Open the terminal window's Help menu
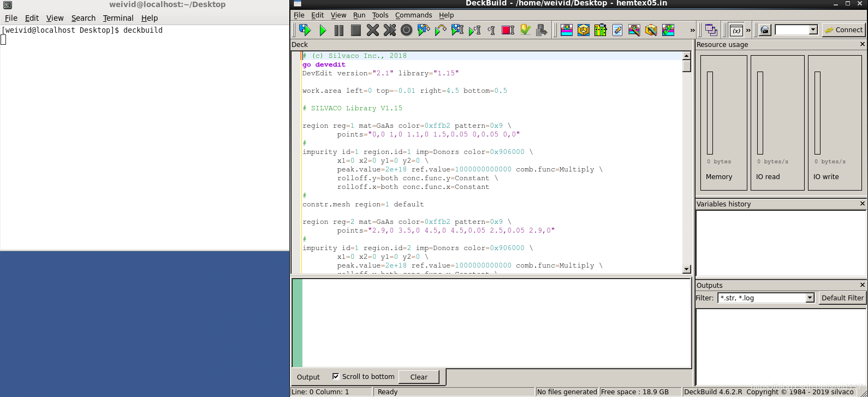This screenshot has height=397, width=868. point(150,18)
